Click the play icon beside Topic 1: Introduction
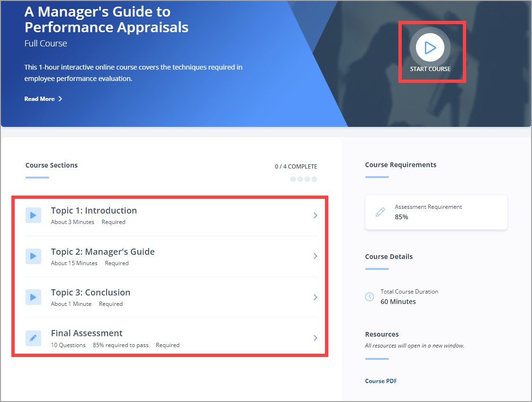The height and width of the screenshot is (402, 532). tap(33, 215)
